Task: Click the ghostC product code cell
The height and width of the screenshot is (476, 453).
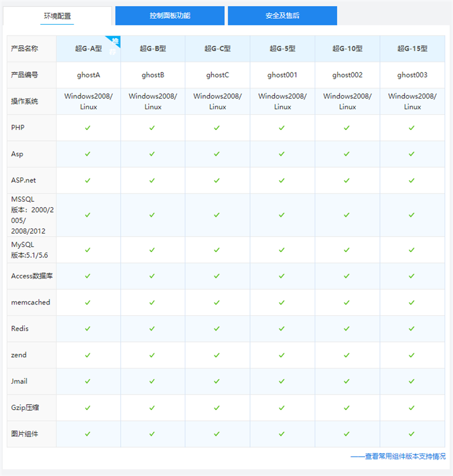Action: point(217,75)
